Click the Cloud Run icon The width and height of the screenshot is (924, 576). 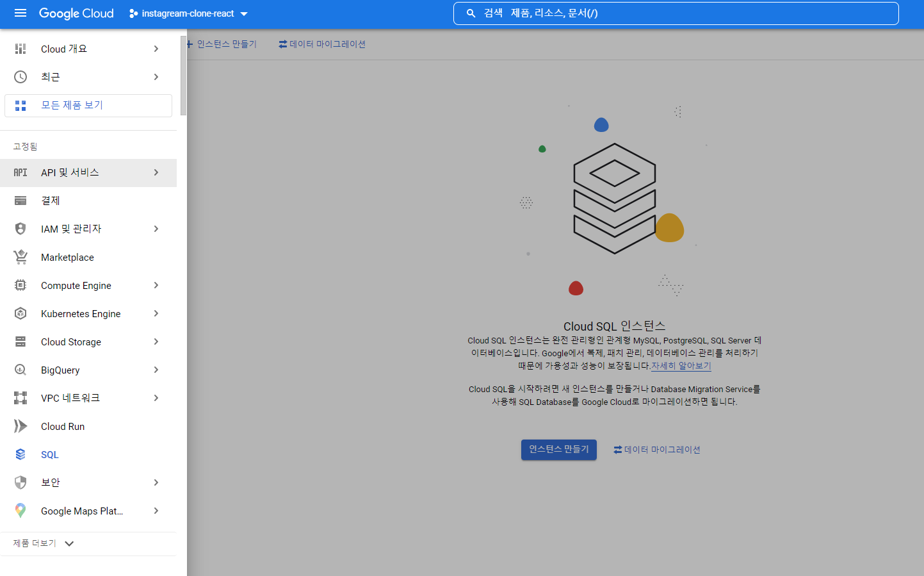(x=20, y=426)
